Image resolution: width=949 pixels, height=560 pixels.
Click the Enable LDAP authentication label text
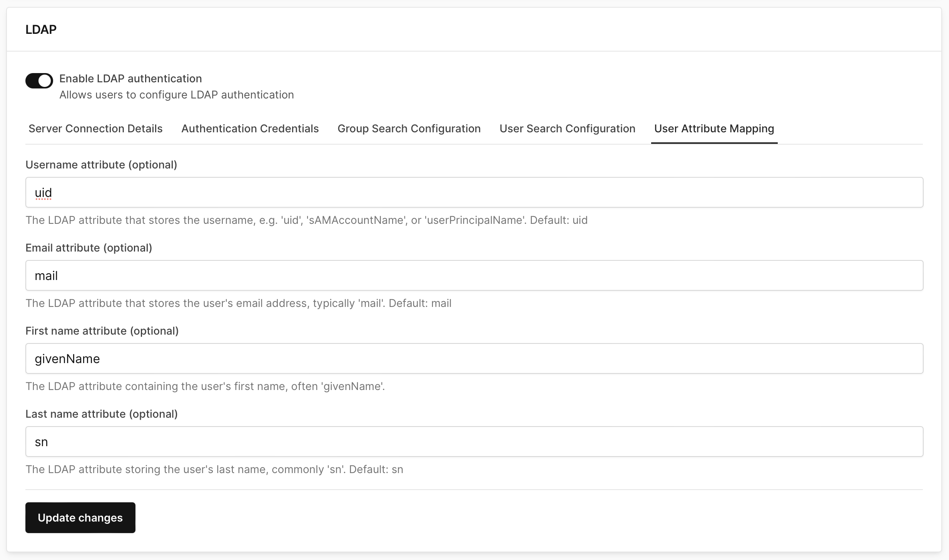tap(130, 78)
